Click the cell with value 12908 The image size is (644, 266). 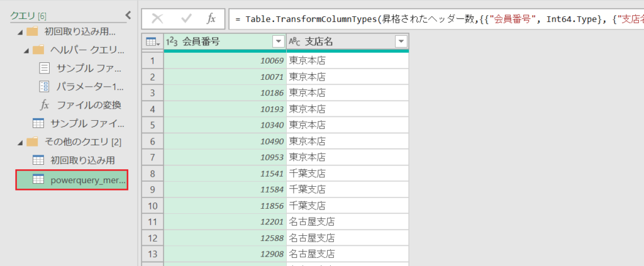click(225, 254)
